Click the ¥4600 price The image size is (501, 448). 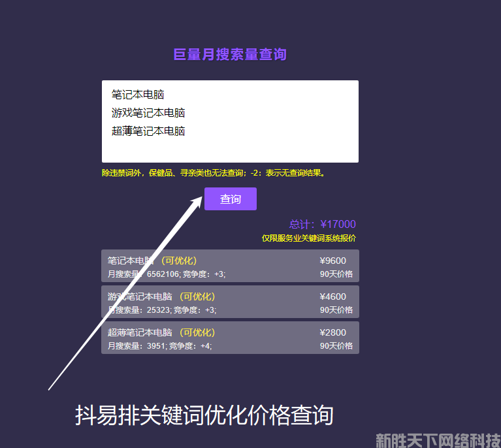point(333,296)
